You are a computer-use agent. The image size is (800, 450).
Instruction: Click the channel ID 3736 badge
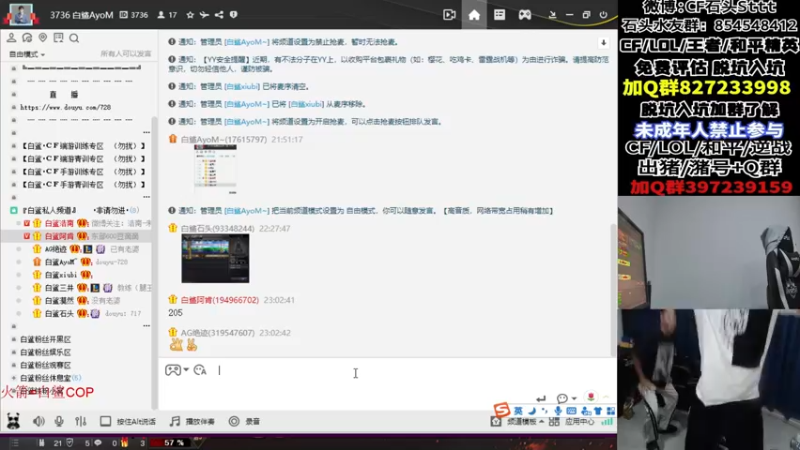(x=134, y=15)
